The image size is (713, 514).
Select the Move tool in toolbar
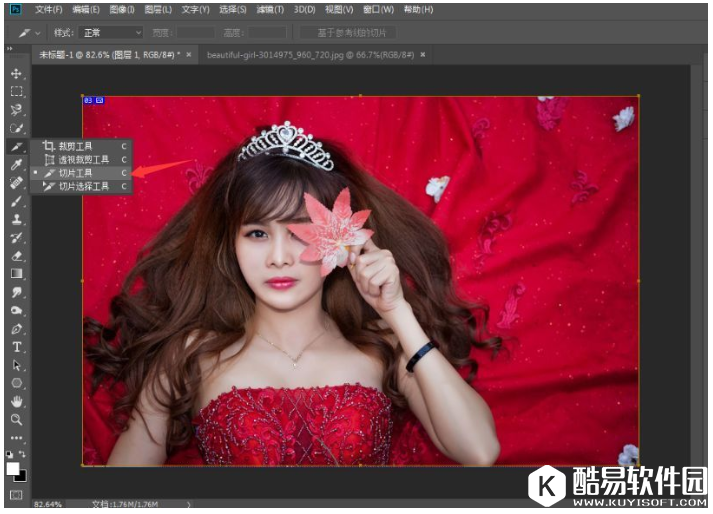point(16,74)
